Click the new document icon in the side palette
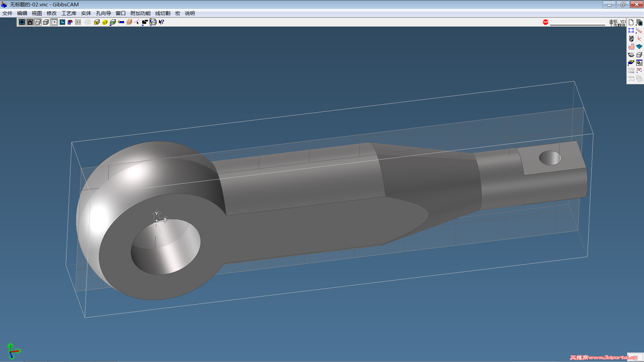The height and width of the screenshot is (362, 644). (x=631, y=22)
